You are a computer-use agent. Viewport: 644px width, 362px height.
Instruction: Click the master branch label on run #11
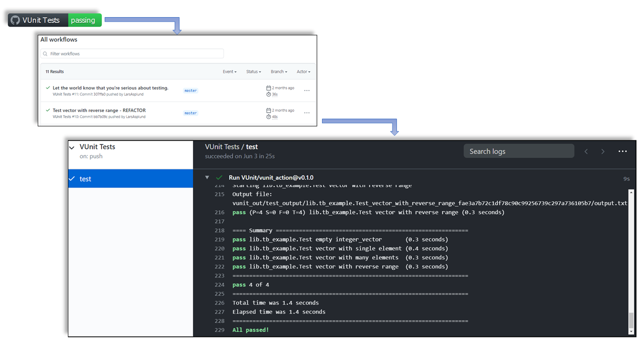pos(191,90)
